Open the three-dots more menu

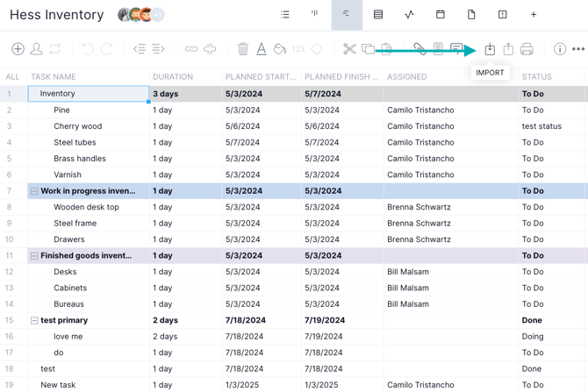(x=578, y=49)
